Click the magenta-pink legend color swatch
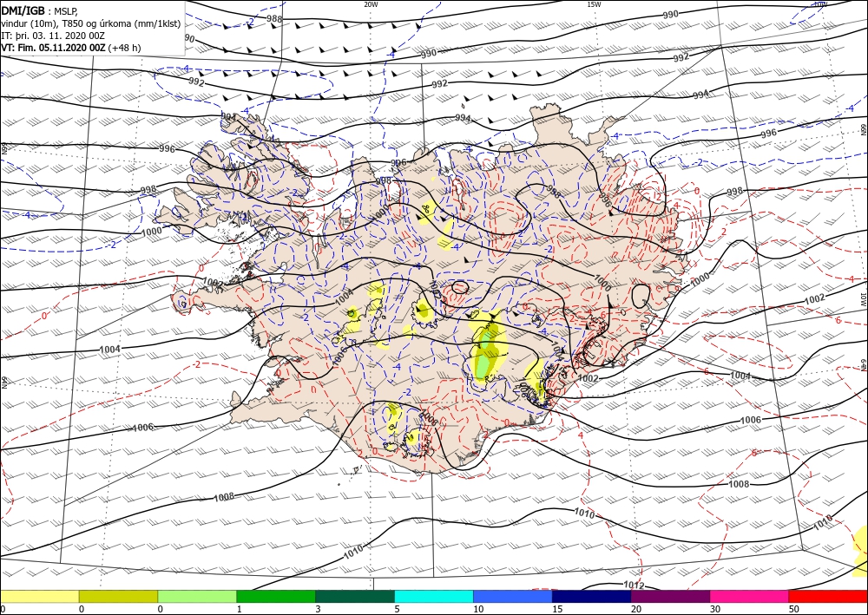 (749, 596)
